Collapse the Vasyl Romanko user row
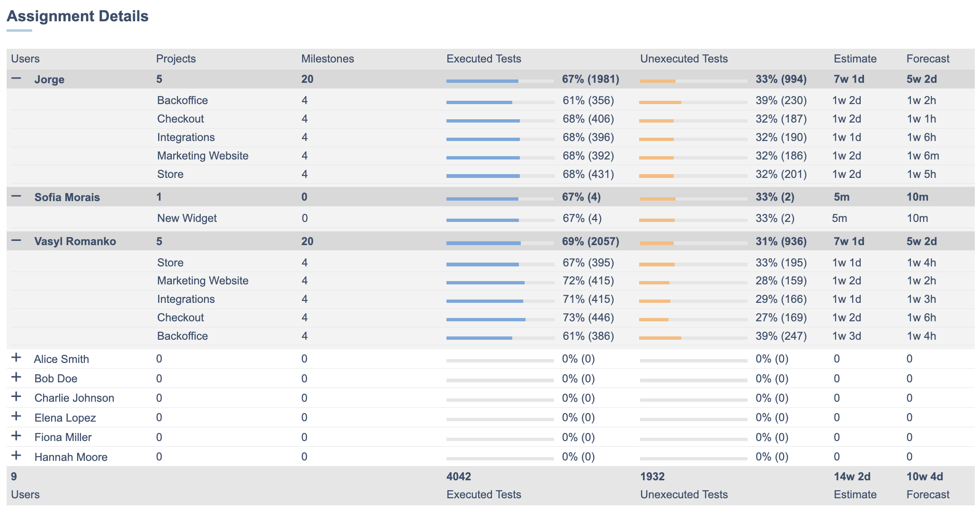Image resolution: width=980 pixels, height=512 pixels. point(16,241)
